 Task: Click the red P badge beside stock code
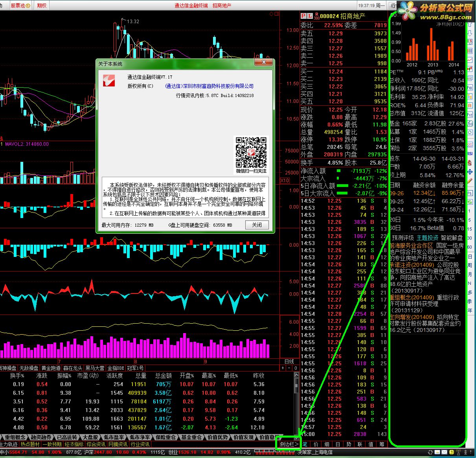coord(303,16)
